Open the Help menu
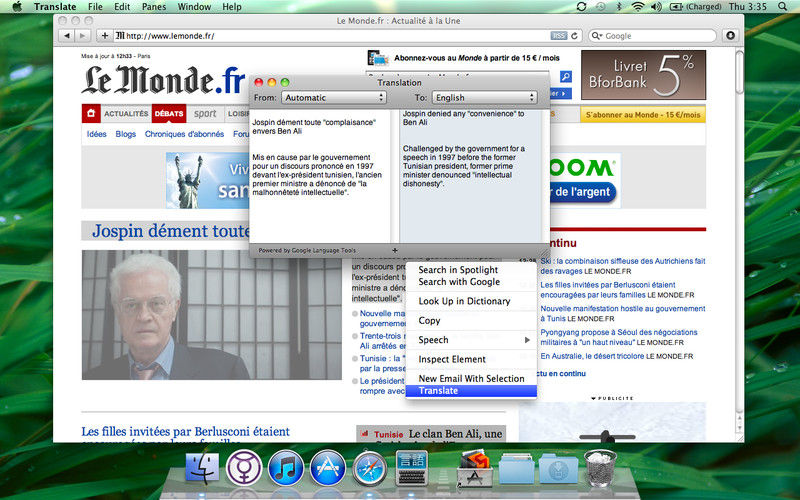Image resolution: width=800 pixels, height=500 pixels. point(232,7)
